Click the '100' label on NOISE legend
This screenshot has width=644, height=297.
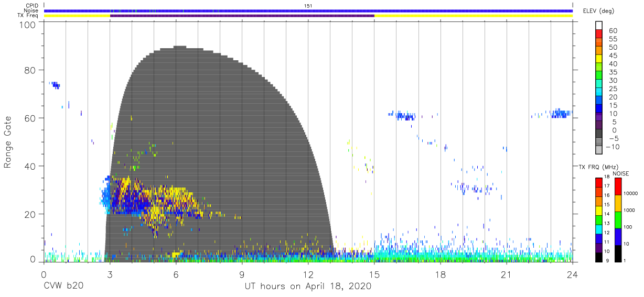628,227
